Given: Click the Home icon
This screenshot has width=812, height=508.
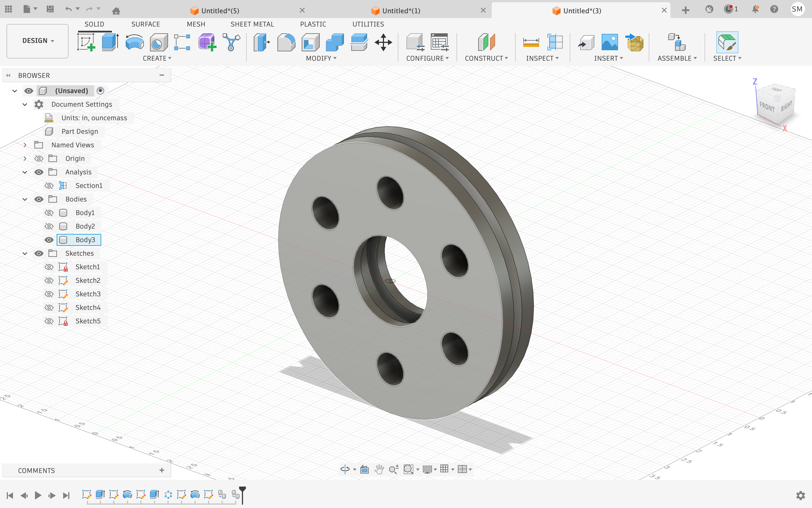Looking at the screenshot, I should 116,10.
